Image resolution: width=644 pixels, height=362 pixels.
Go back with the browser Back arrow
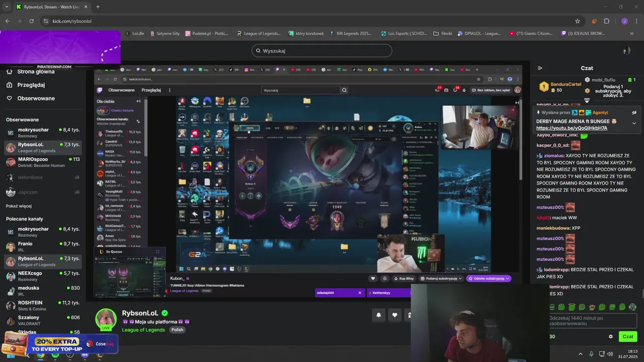click(x=7, y=21)
